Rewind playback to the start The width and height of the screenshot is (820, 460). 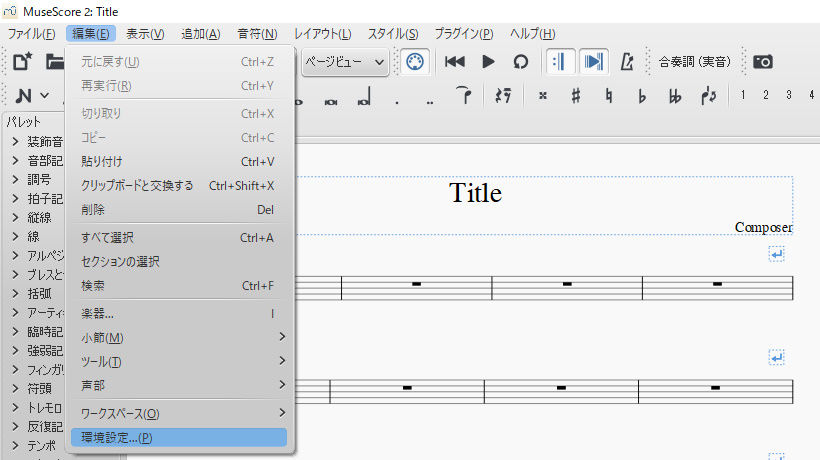coord(454,62)
